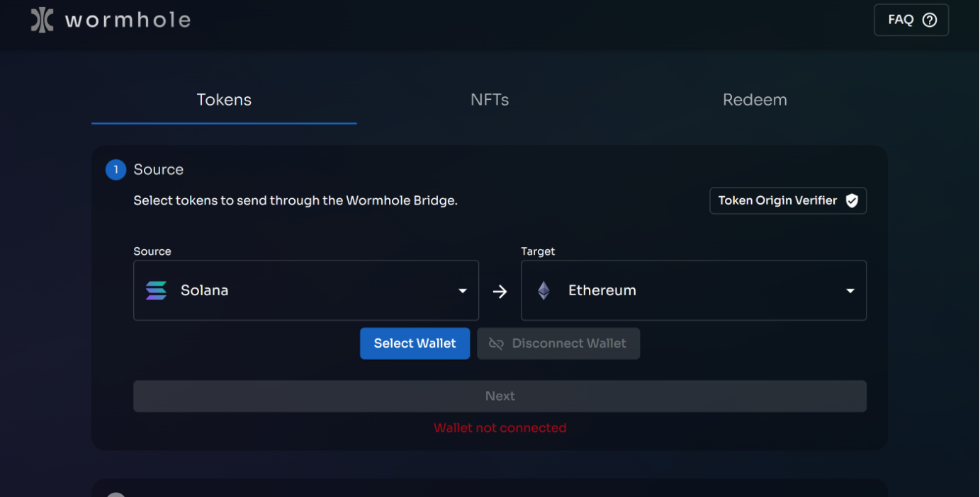Click the Ethereum diamond logo
Image resolution: width=980 pixels, height=497 pixels.
click(543, 291)
